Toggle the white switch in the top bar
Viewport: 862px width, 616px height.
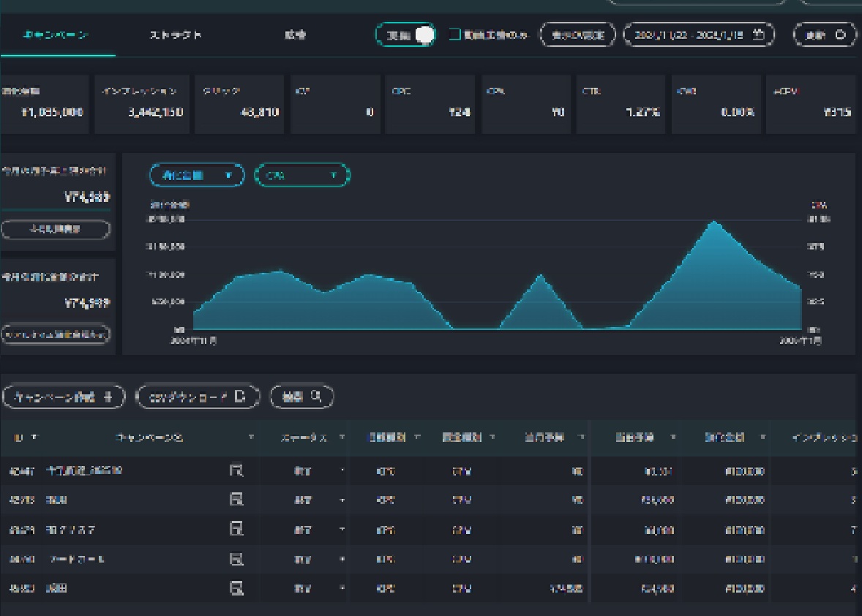click(x=423, y=35)
